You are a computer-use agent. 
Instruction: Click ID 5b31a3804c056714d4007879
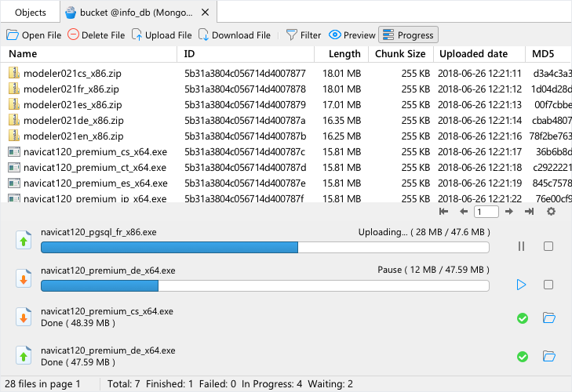point(245,104)
